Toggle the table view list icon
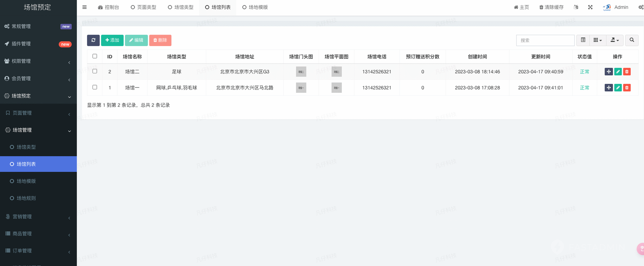 (x=583, y=40)
